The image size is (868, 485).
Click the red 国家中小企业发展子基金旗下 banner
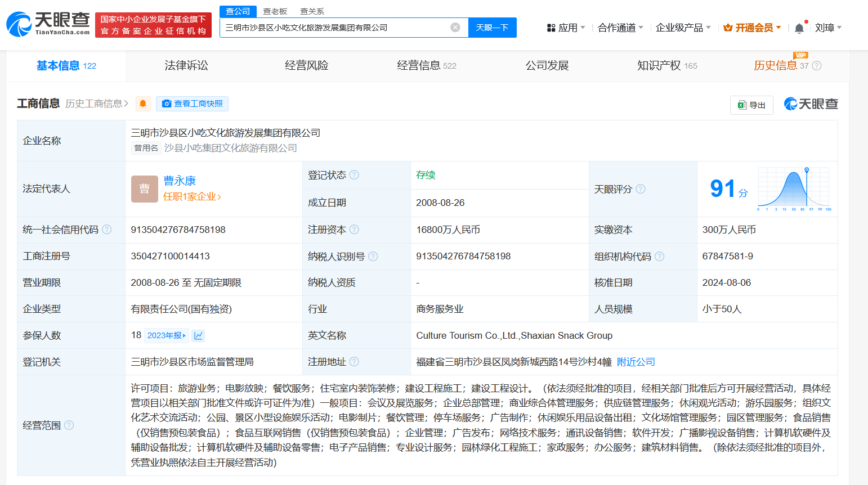tap(153, 25)
